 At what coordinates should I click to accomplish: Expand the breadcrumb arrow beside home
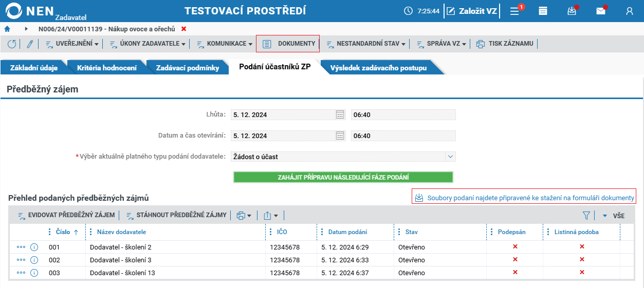coord(26,29)
